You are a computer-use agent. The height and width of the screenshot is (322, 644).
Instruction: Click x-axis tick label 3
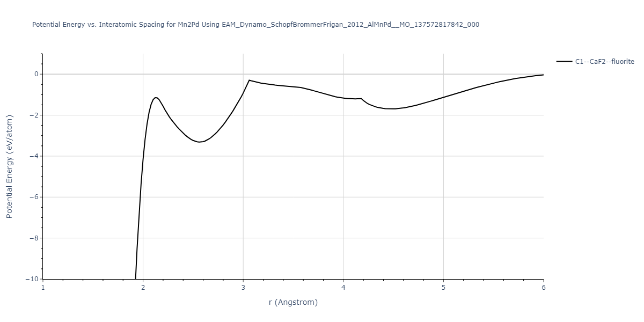pyautogui.click(x=243, y=288)
